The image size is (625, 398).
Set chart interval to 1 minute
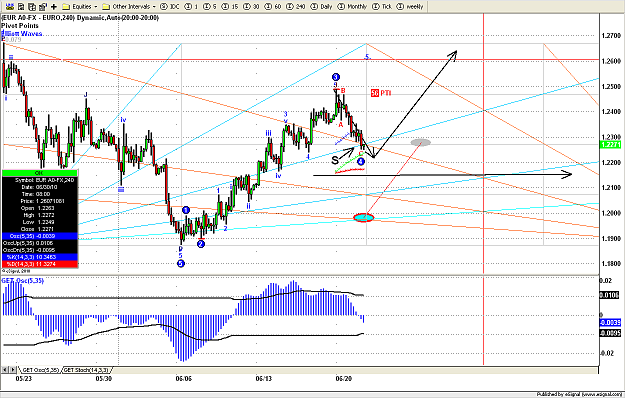point(192,6)
